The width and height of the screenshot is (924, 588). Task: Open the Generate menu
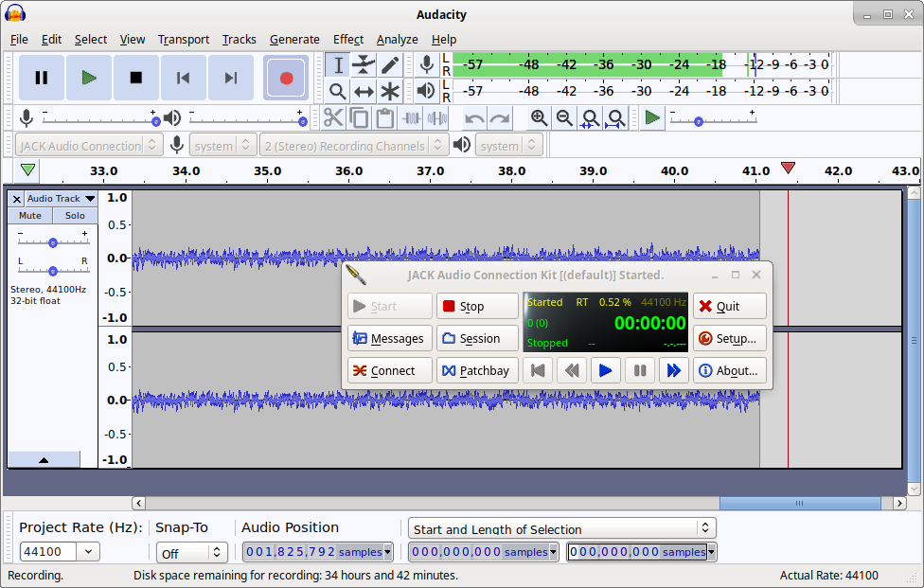pyautogui.click(x=294, y=40)
